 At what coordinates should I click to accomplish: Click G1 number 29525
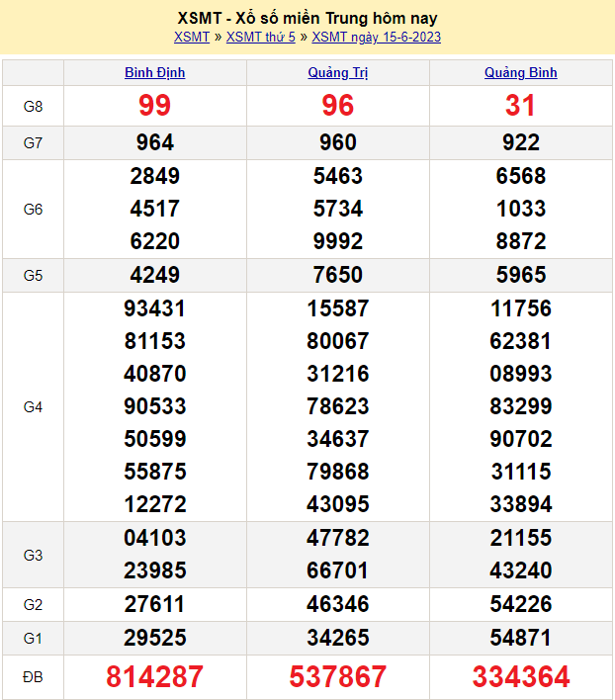coord(155,638)
